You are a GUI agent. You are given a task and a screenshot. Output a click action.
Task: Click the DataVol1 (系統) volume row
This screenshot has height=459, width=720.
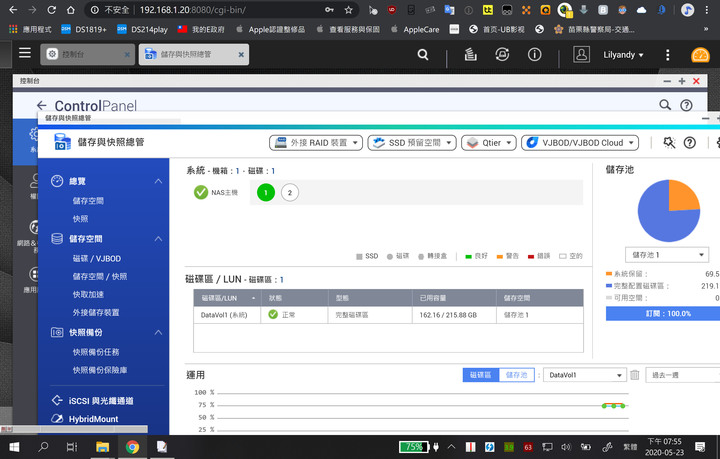[388, 315]
